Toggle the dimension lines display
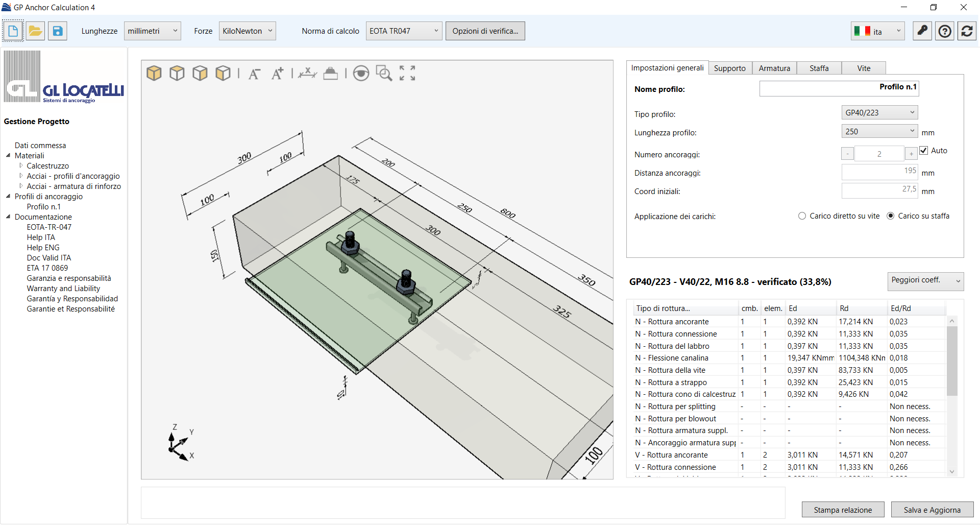This screenshot has height=526, width=980. click(x=308, y=74)
